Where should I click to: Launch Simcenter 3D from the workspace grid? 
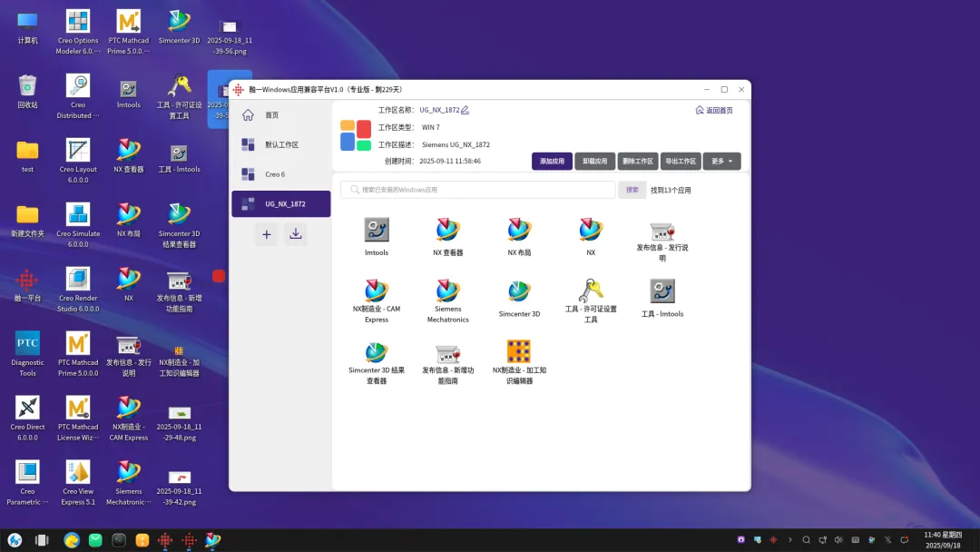(519, 300)
